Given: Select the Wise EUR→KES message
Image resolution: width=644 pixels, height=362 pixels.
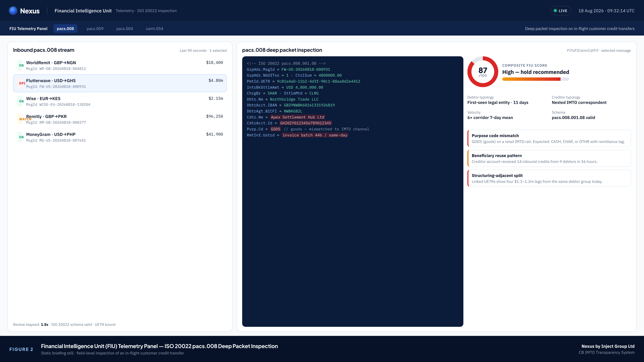Looking at the screenshot, I should pos(120,101).
